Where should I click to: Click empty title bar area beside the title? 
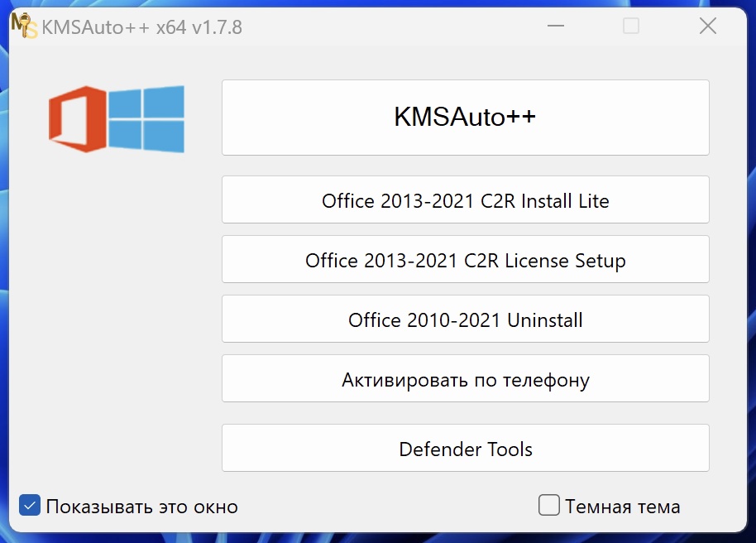click(389, 26)
